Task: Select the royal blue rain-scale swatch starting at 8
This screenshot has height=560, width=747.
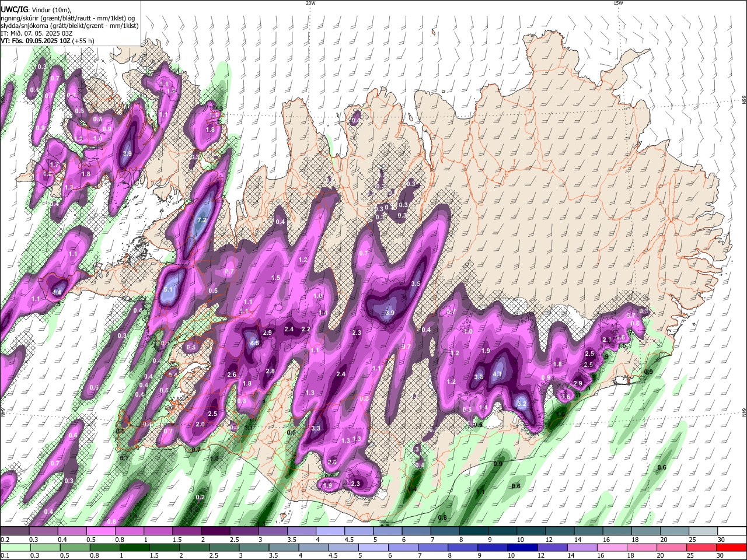Action: (x=463, y=547)
